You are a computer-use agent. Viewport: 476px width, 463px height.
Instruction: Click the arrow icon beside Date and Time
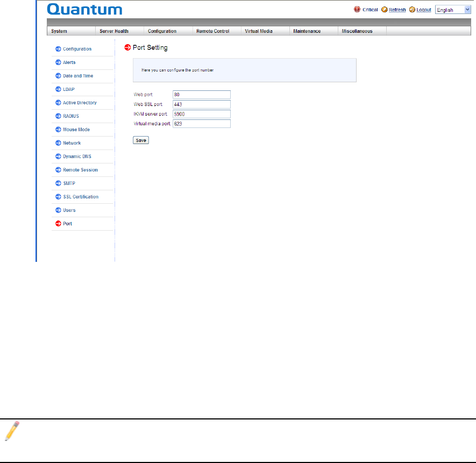(58, 76)
